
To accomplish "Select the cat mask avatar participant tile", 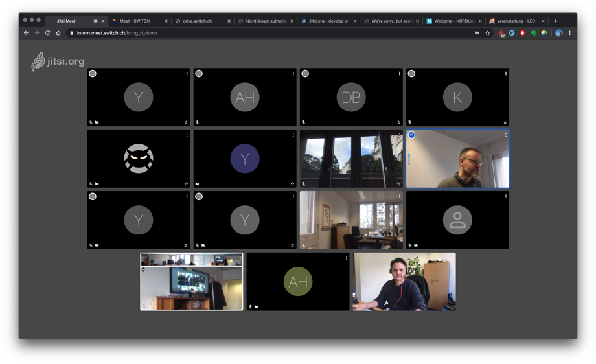I will [139, 159].
